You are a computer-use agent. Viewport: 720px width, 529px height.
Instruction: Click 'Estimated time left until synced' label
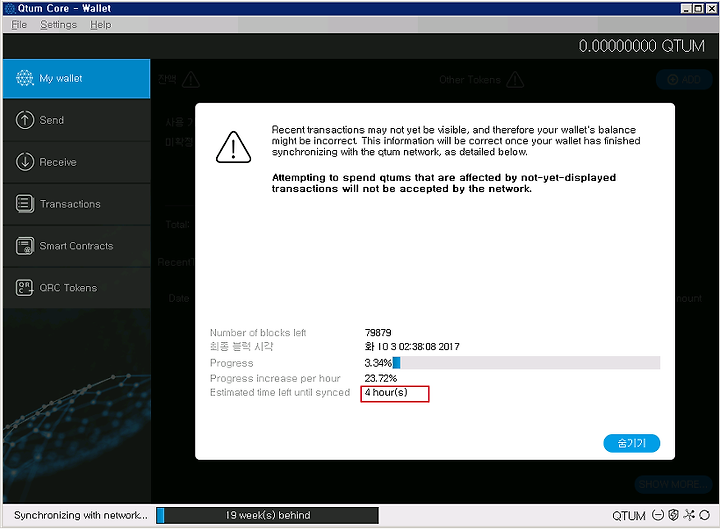[280, 393]
